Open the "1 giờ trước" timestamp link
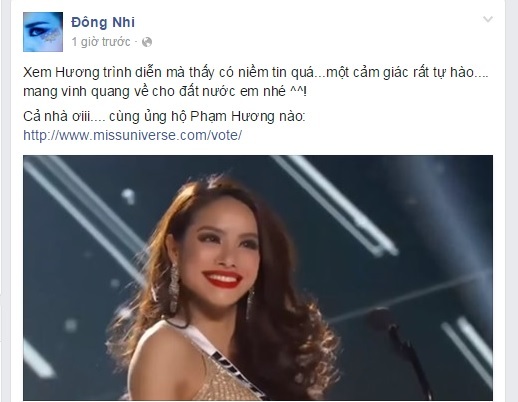Image resolution: width=518 pixels, height=402 pixels. point(101,42)
